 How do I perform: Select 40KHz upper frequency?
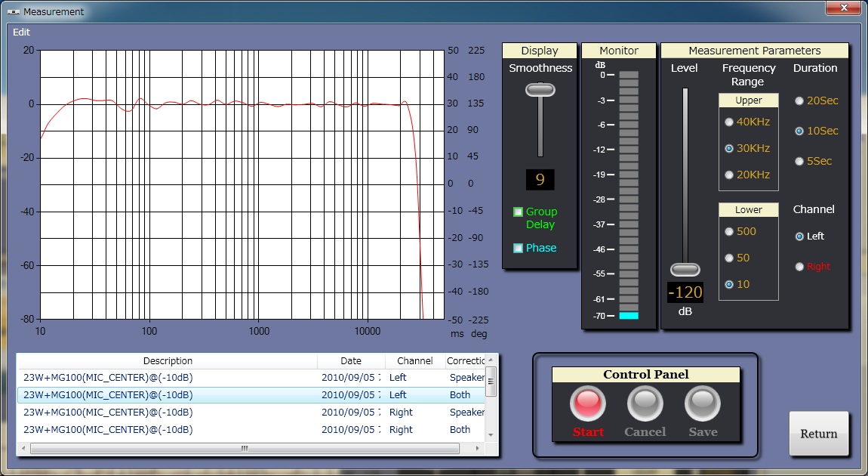click(x=728, y=122)
